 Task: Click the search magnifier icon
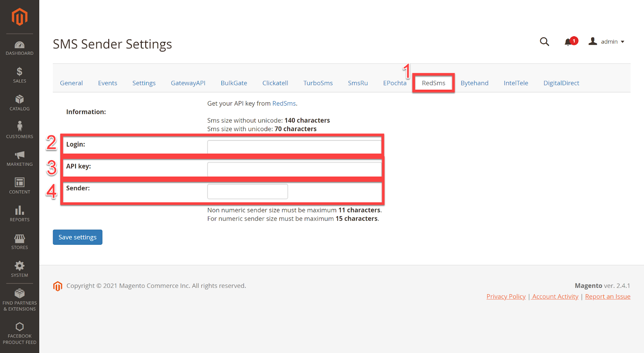[544, 41]
